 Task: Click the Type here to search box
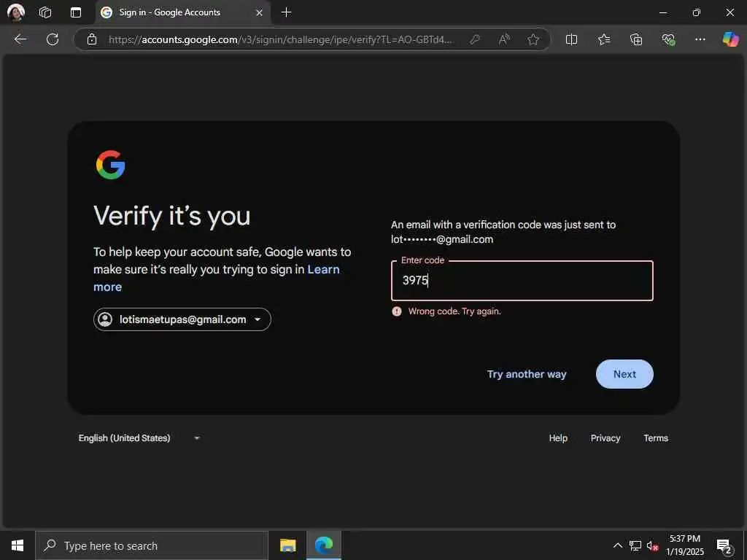click(152, 545)
